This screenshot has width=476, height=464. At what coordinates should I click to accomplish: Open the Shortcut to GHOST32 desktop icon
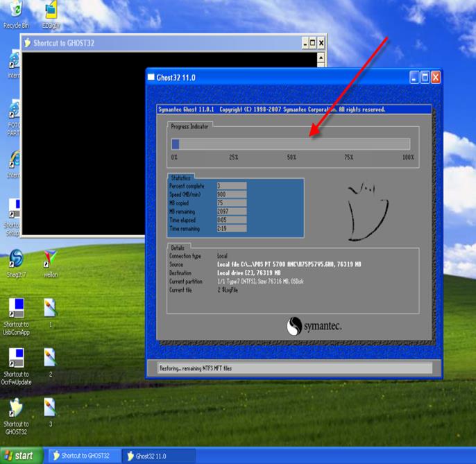tap(16, 416)
